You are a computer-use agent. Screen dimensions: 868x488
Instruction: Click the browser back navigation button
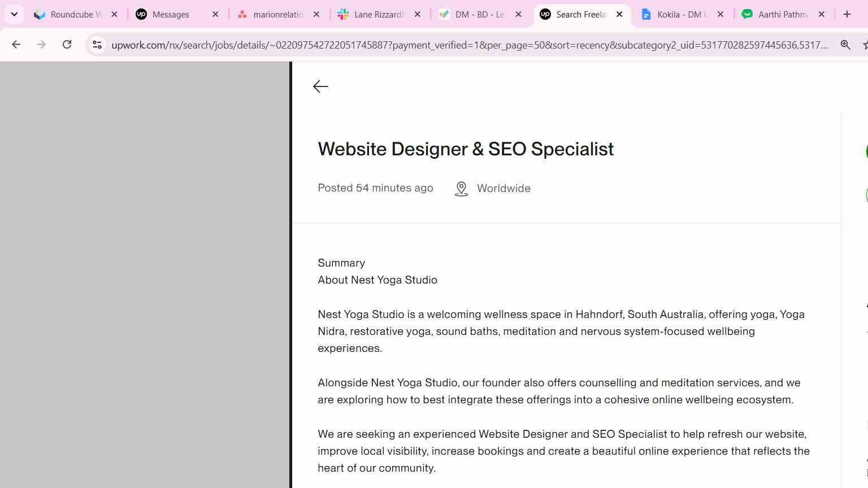click(x=16, y=45)
